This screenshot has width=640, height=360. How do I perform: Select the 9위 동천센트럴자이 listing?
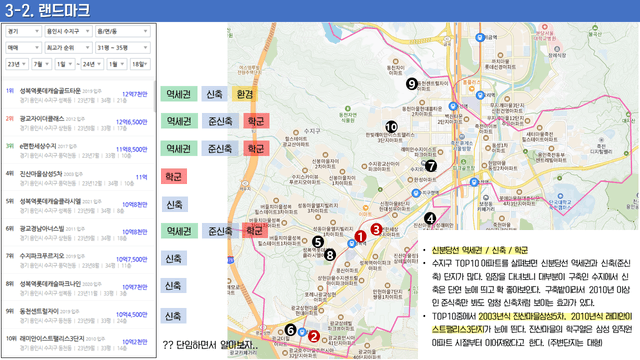pyautogui.click(x=78, y=315)
